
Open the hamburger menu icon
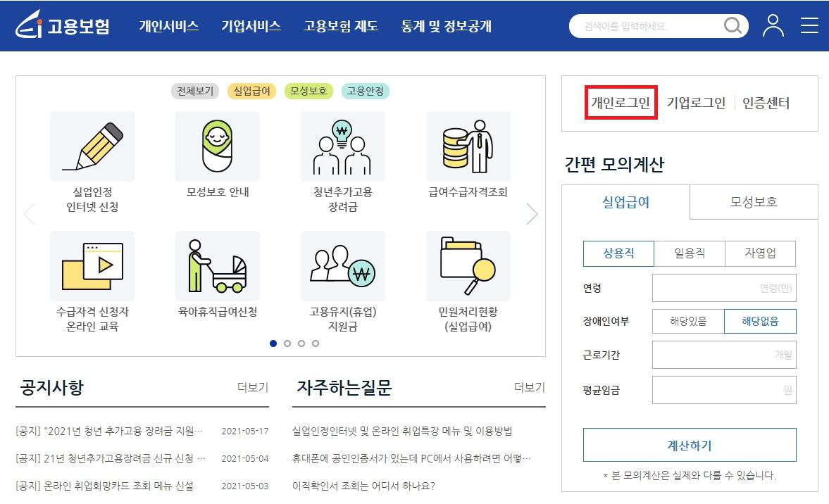tap(809, 25)
